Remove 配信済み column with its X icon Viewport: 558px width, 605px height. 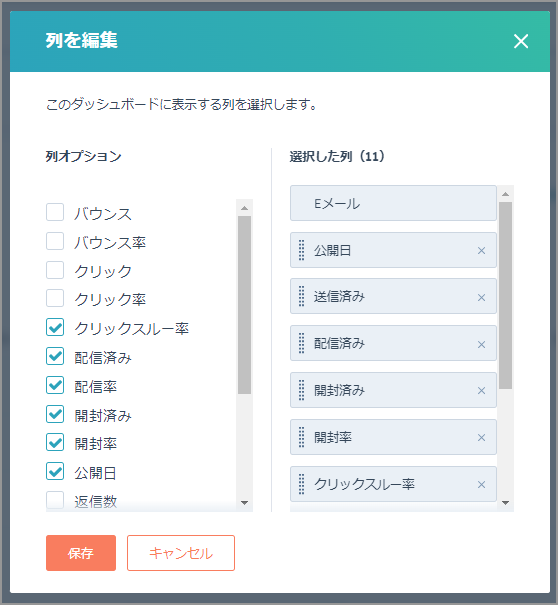481,345
